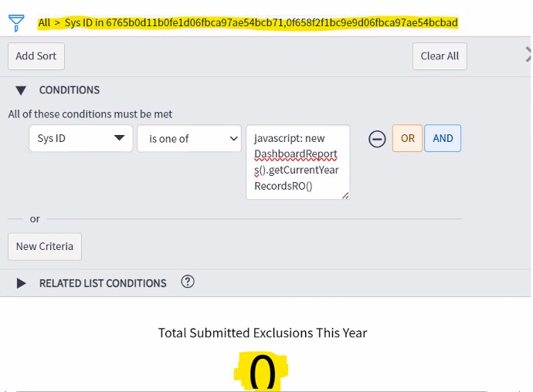The height and width of the screenshot is (392, 533).
Task: Click into the javascript value text area
Action: click(x=297, y=162)
